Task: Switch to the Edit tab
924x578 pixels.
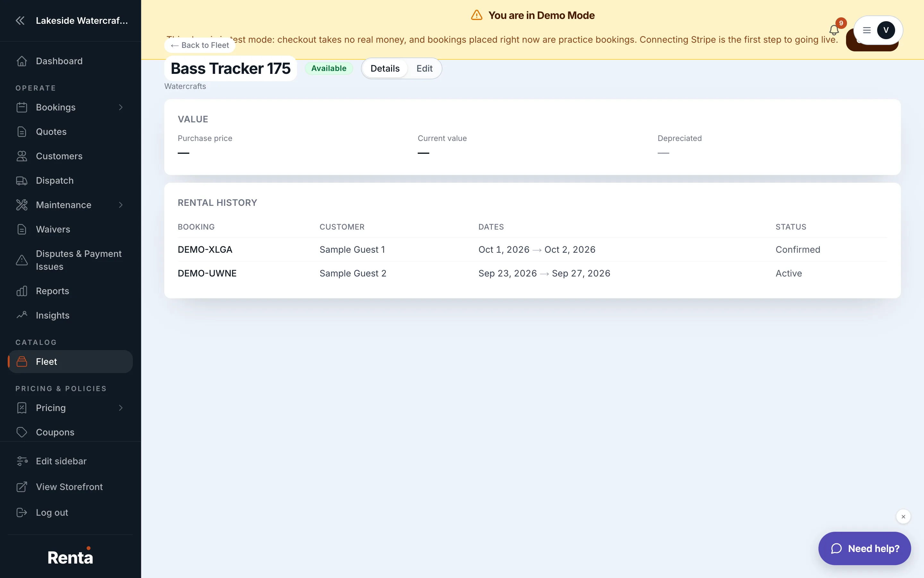Action: pyautogui.click(x=424, y=68)
